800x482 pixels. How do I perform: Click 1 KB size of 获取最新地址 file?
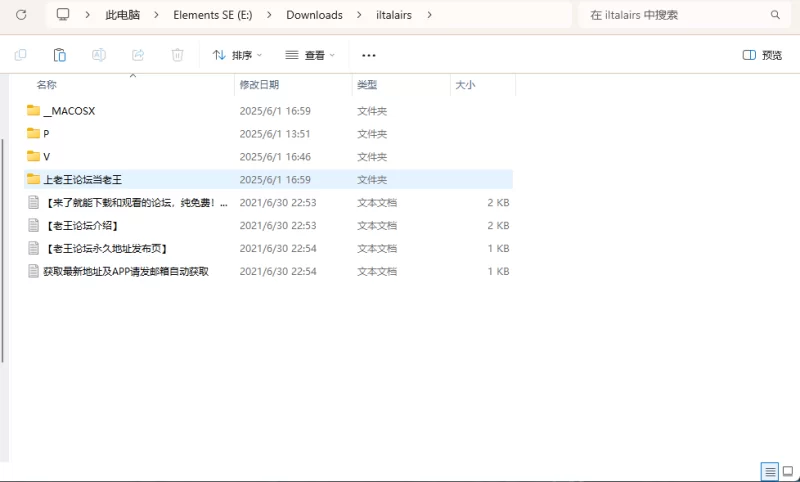(498, 271)
